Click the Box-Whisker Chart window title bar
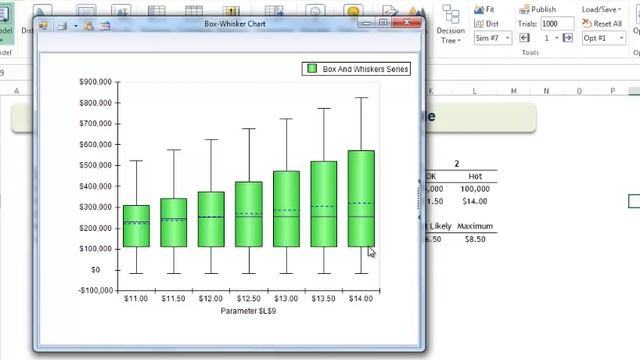The height and width of the screenshot is (360, 640). 235,24
